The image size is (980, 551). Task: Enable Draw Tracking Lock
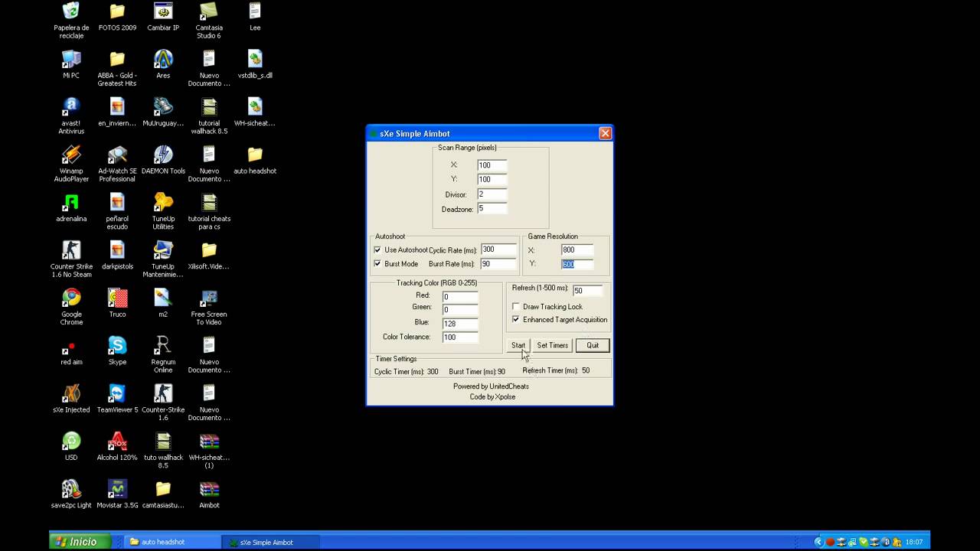[516, 307]
